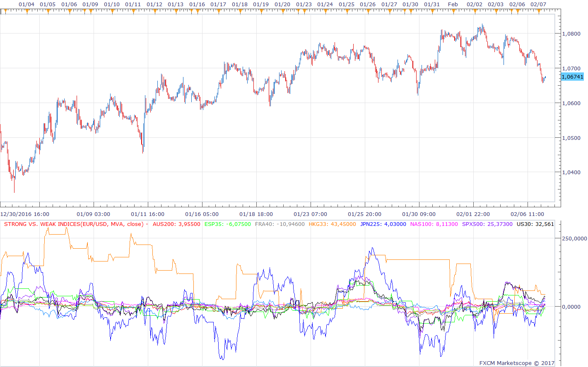This screenshot has height=367, width=588.
Task: Click the 01/24 date label on top axis
Action: (x=325, y=4)
